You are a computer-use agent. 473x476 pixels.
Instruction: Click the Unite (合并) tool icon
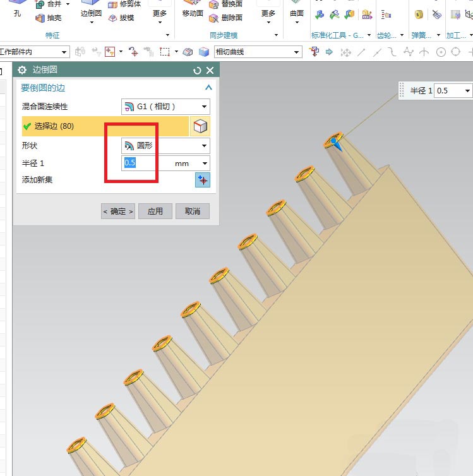pos(40,4)
